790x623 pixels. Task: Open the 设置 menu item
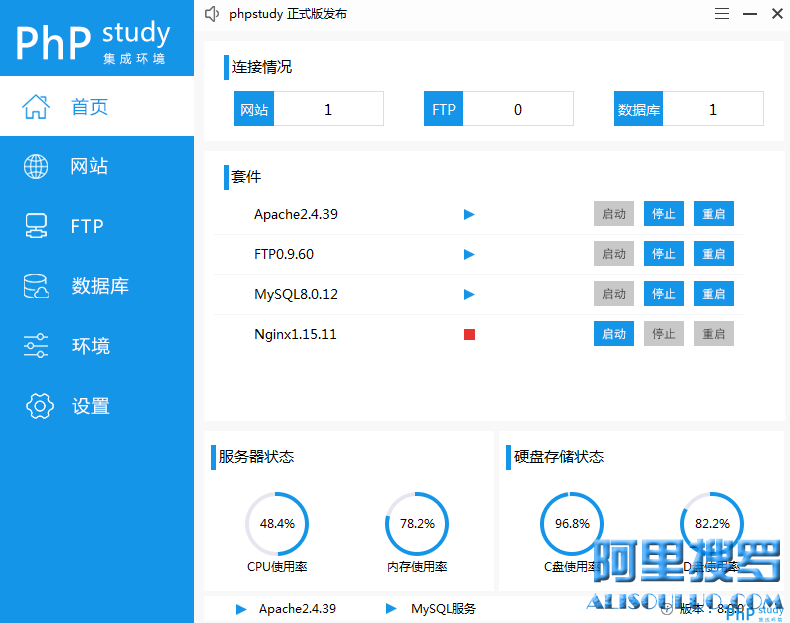[x=97, y=406]
